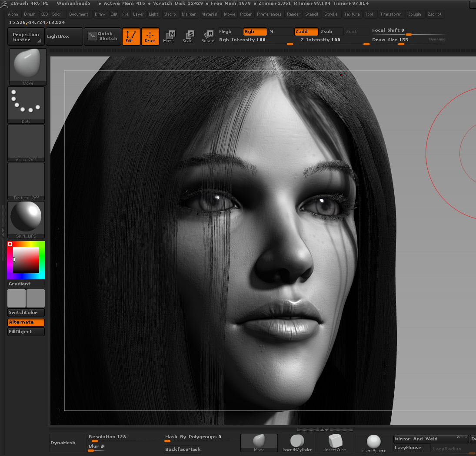Select the InsertCube brush

tap(336, 443)
